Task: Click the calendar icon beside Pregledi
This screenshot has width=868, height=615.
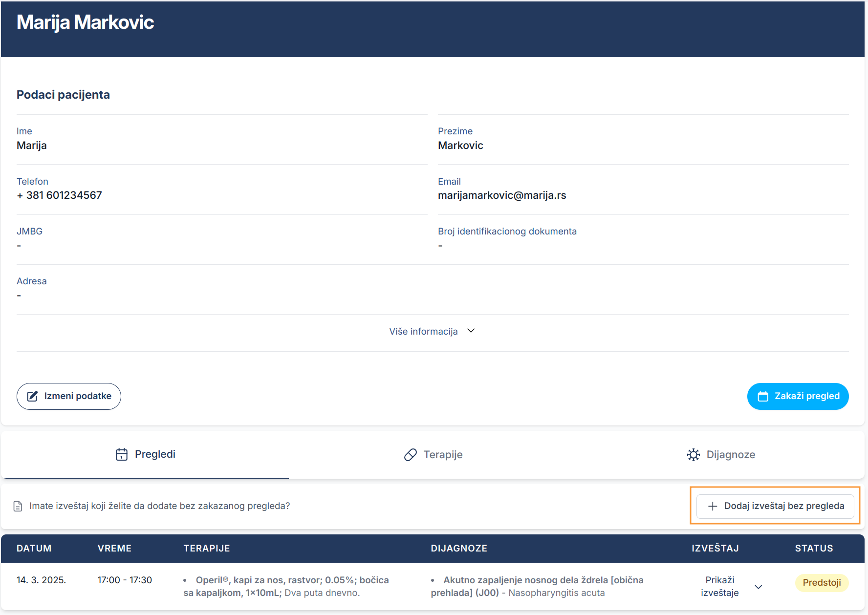Action: 122,454
